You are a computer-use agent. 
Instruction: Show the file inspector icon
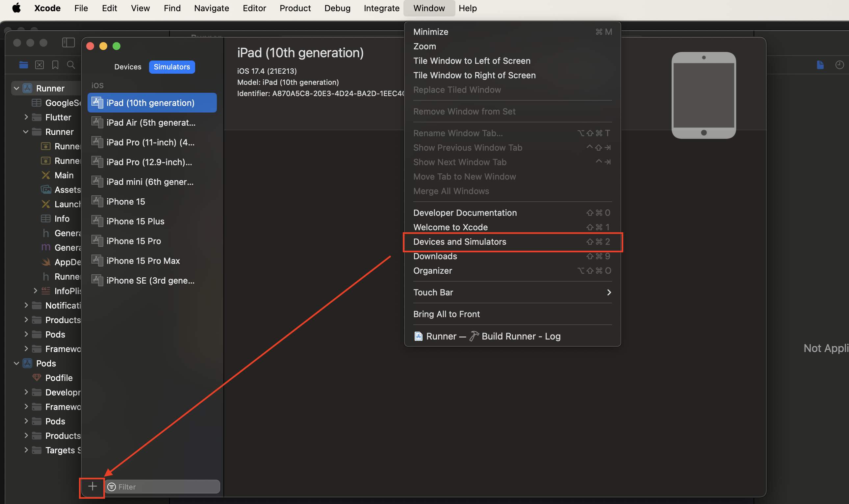[x=820, y=64]
